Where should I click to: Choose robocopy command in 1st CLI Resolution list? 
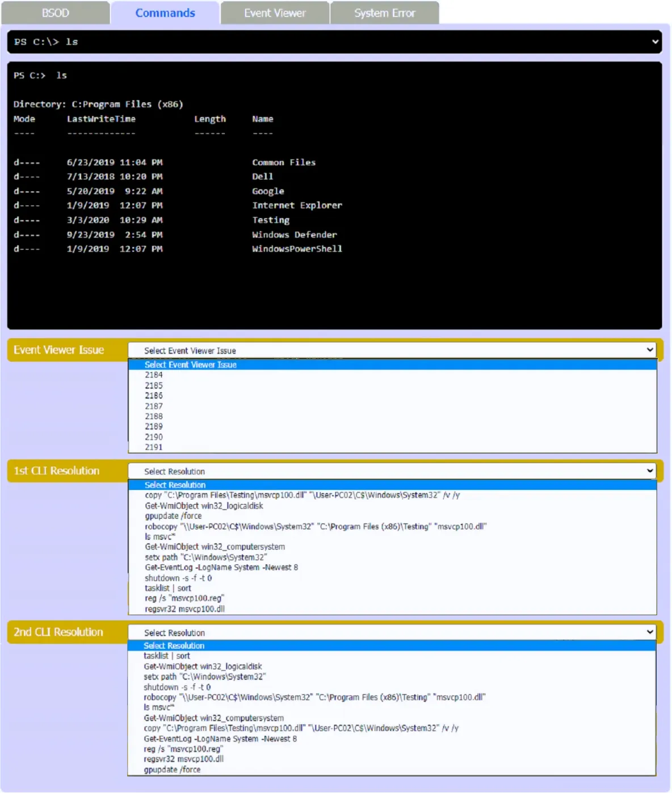click(x=392, y=526)
